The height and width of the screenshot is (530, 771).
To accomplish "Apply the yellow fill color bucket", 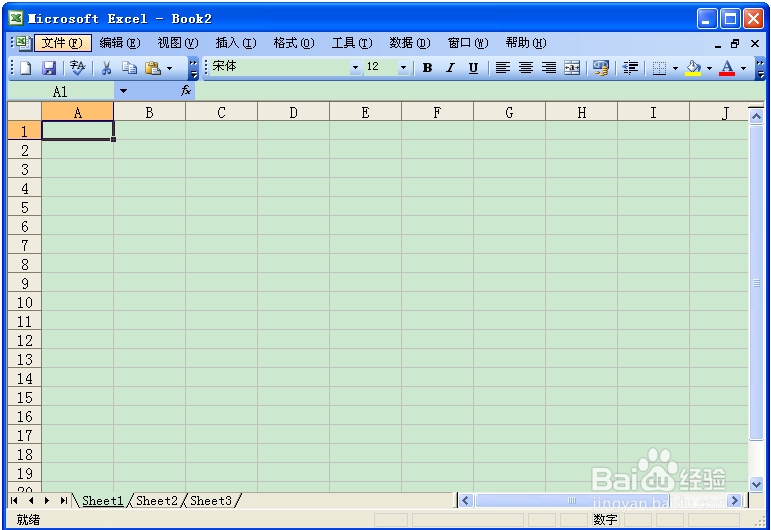I will click(x=693, y=68).
